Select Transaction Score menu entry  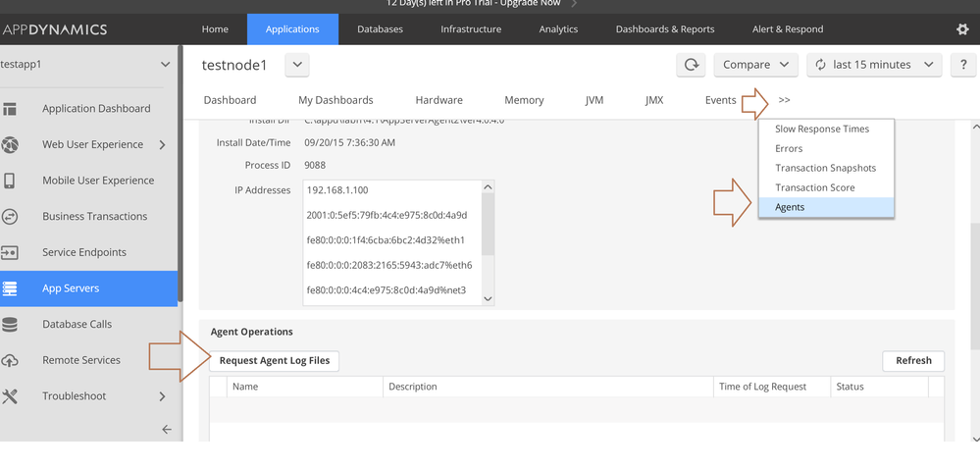click(826, 187)
